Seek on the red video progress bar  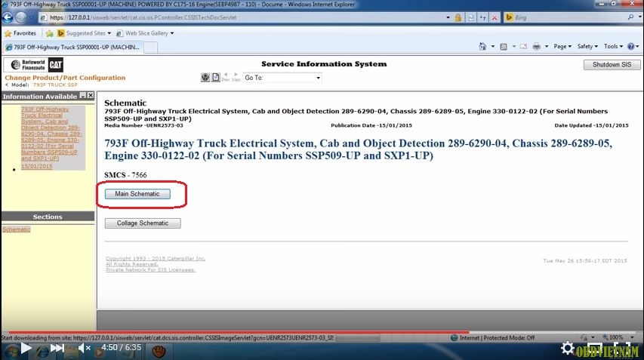coord(226,332)
